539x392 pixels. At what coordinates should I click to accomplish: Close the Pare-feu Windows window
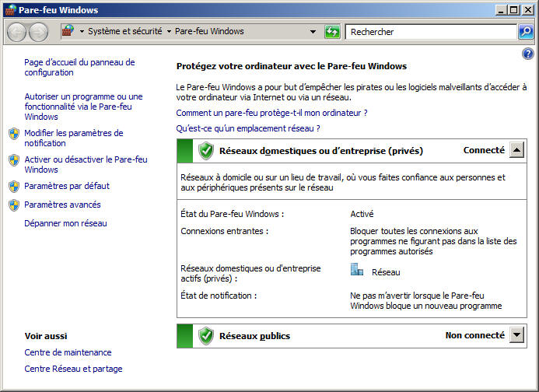coord(527,10)
